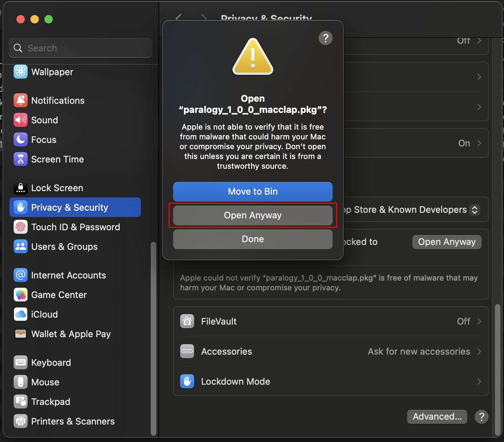
Task: Click Move to Bin button
Action: coord(253,191)
